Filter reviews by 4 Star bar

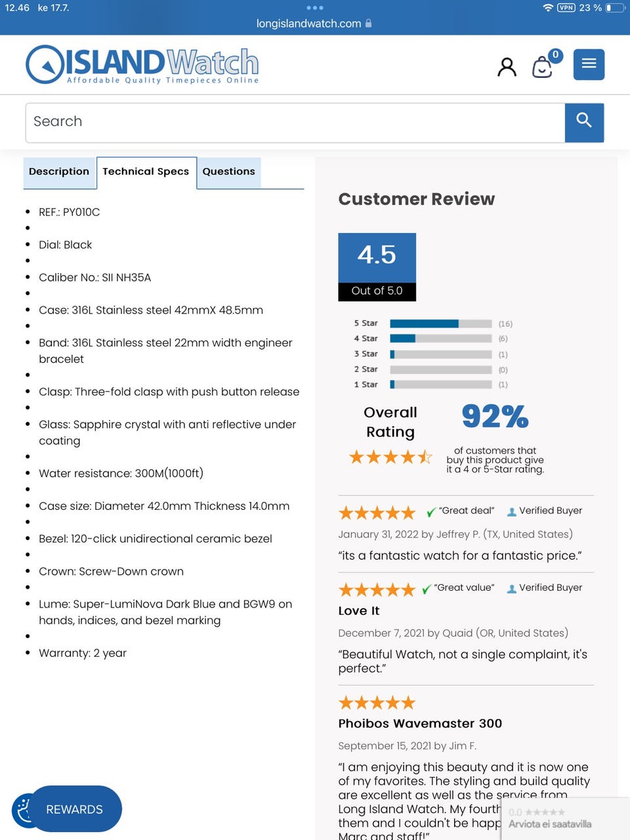click(440, 339)
